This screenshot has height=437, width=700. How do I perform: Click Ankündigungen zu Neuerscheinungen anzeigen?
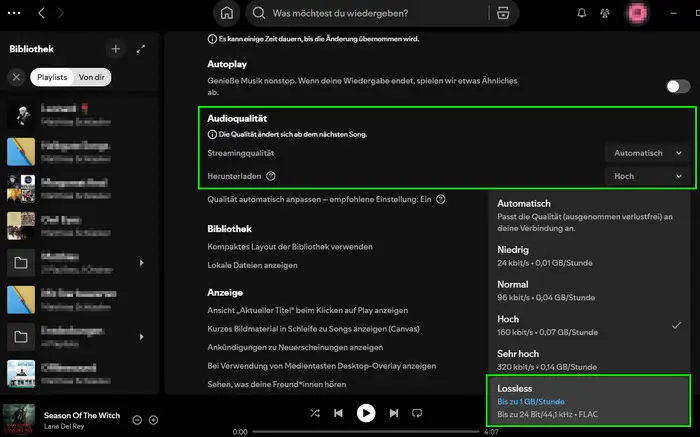point(295,347)
